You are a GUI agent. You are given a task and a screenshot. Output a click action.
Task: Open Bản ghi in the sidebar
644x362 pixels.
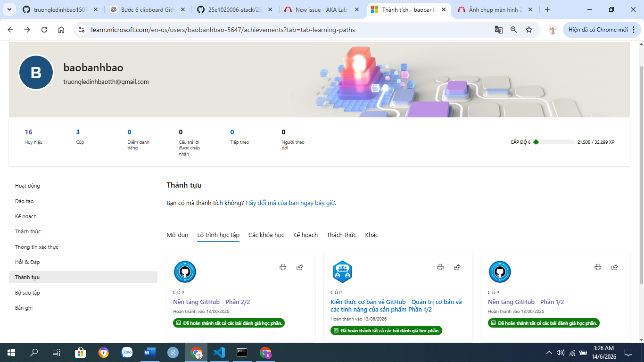(83, 308)
